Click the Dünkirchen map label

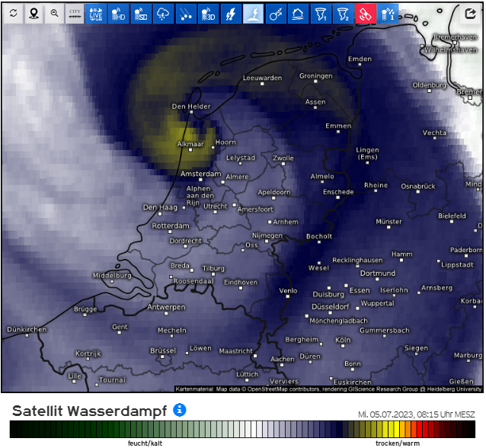pos(27,329)
